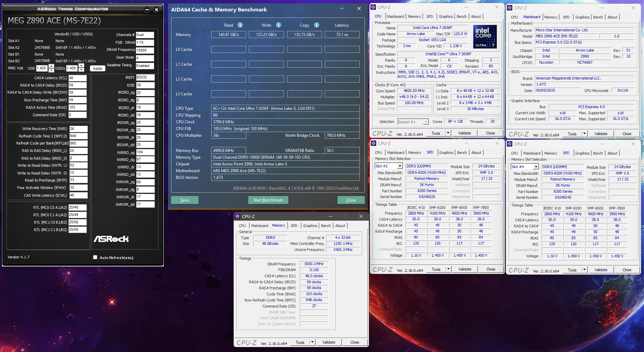The image size is (644, 352).
Task: Click the ASRock logo in Timing Configurator
Action: tap(111, 239)
